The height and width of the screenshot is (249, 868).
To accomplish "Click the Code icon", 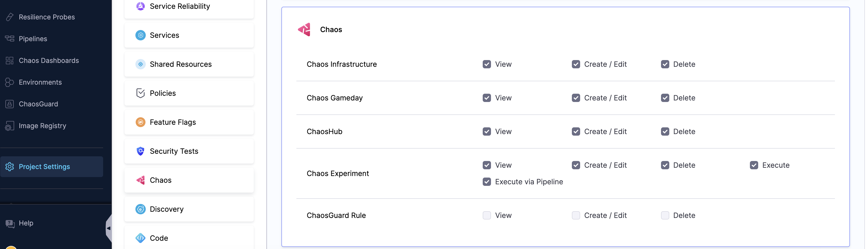I will [x=140, y=238].
